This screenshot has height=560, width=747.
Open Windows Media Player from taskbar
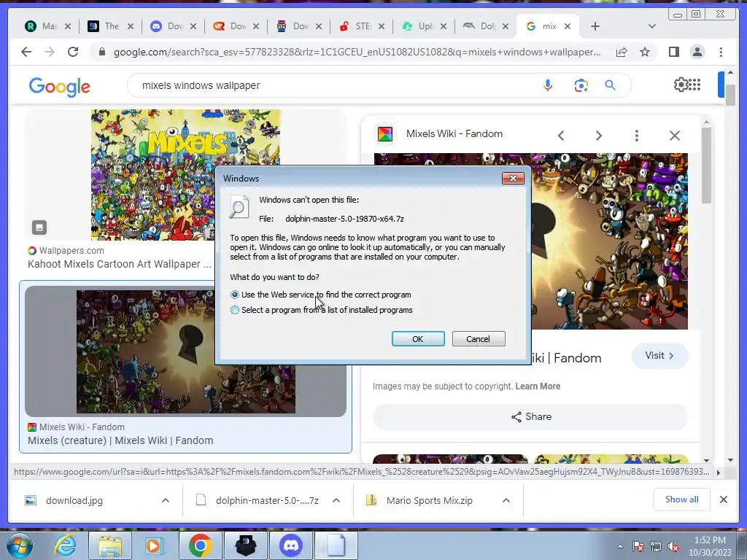[153, 545]
